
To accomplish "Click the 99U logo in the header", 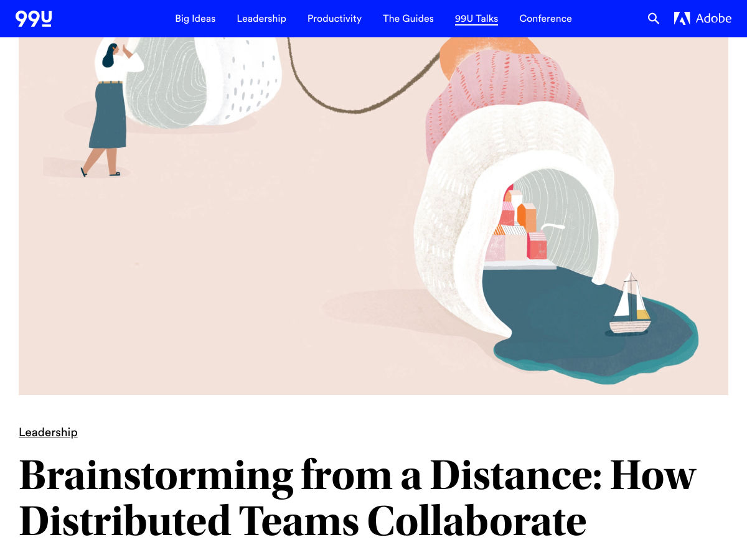I will [34, 19].
